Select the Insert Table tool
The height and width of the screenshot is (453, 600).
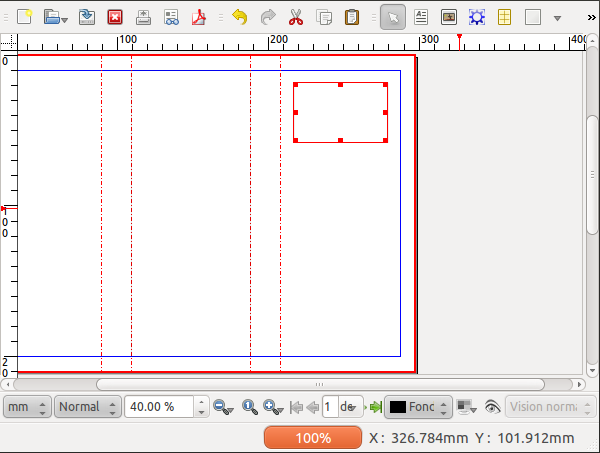click(505, 17)
